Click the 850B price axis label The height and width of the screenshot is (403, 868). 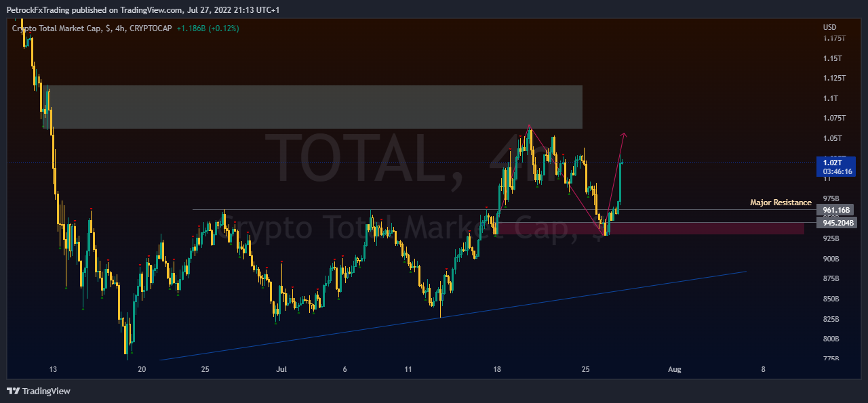[x=831, y=299]
